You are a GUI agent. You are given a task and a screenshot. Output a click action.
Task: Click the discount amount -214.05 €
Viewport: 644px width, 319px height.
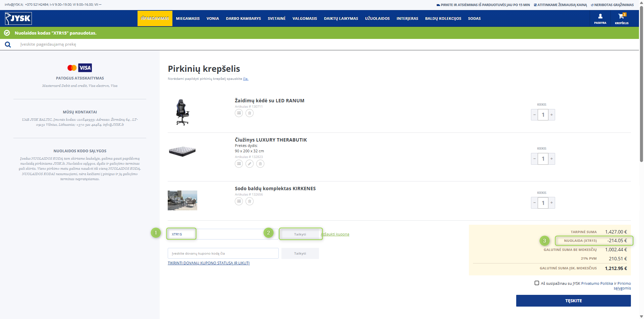(x=617, y=241)
